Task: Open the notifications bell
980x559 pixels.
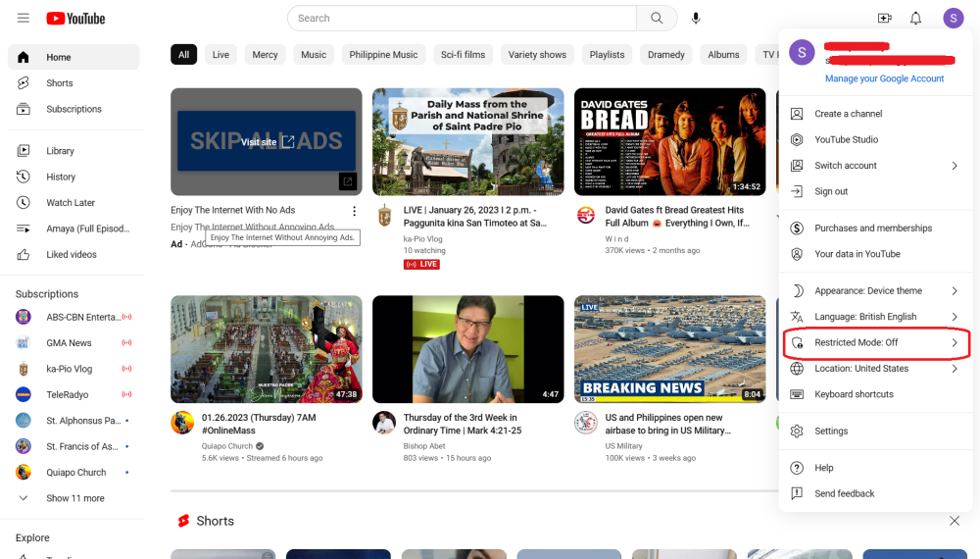Action: click(x=915, y=18)
